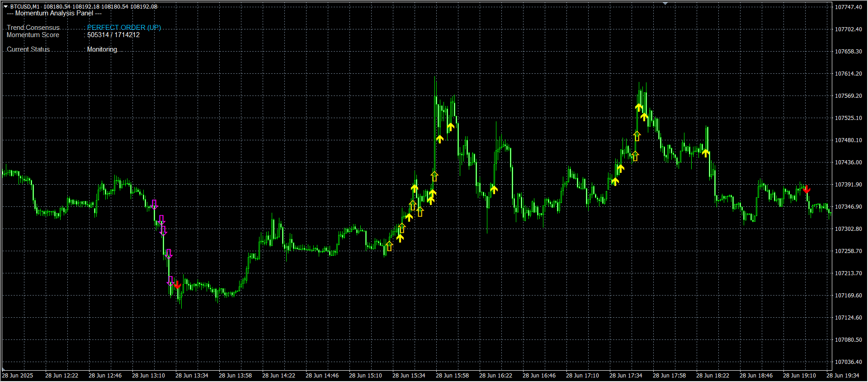Select time label '28 Jun 17:58'
This screenshot has width=868, height=382.
pyautogui.click(x=670, y=376)
